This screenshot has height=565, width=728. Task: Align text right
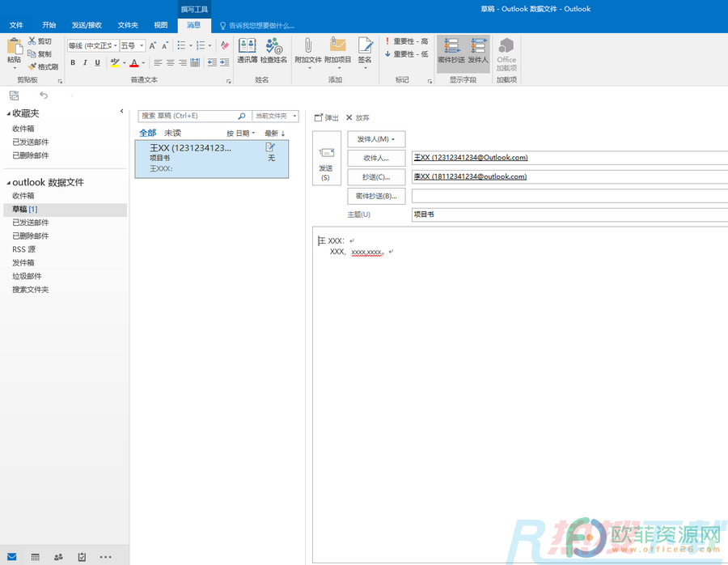(x=183, y=62)
